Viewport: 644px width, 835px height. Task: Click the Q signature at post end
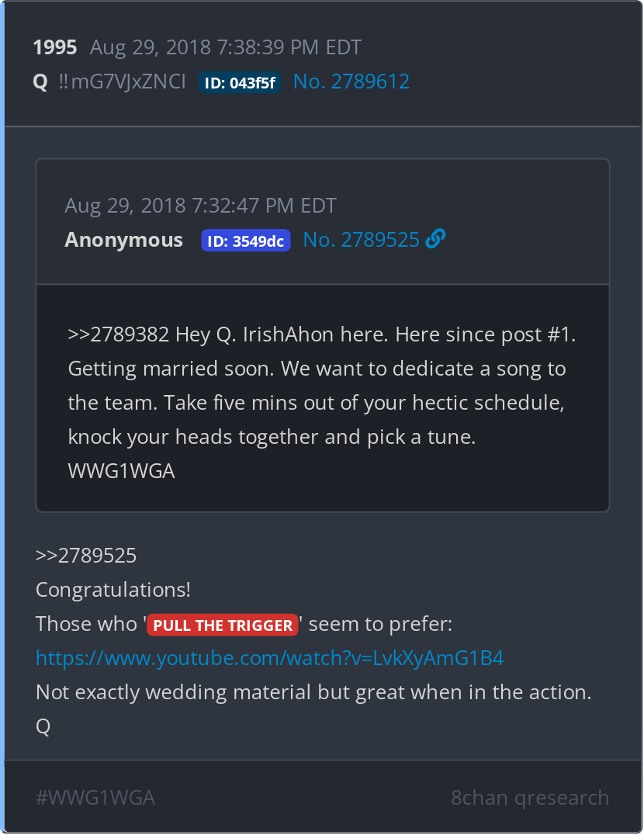pos(43,726)
